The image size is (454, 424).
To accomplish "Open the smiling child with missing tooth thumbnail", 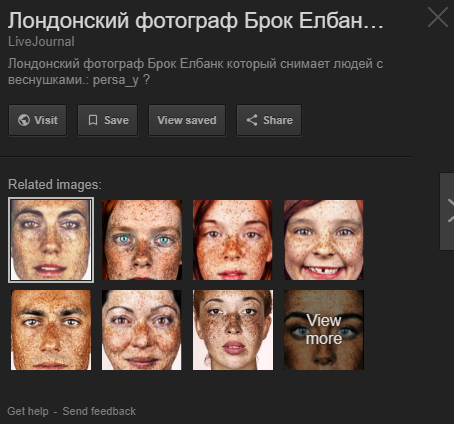I will click(x=324, y=240).
